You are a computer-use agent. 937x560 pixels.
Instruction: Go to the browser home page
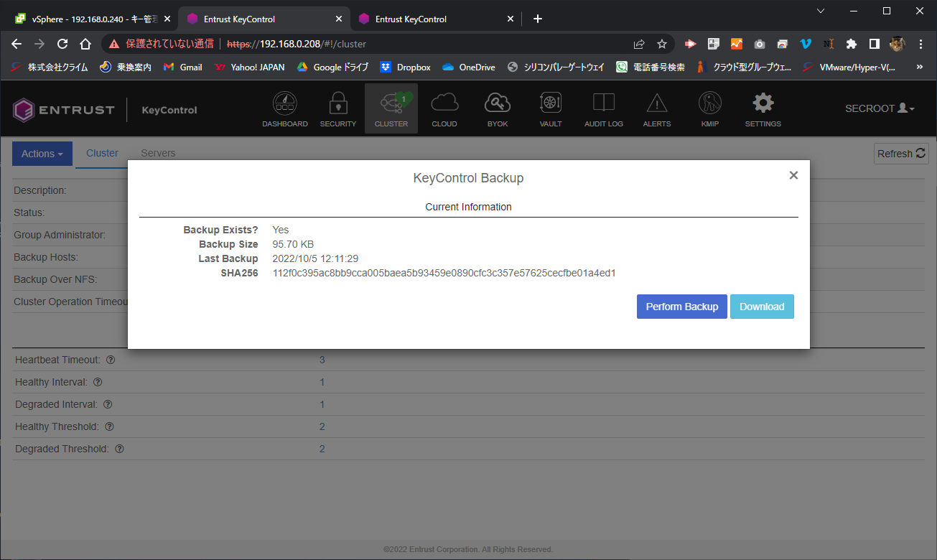point(85,44)
